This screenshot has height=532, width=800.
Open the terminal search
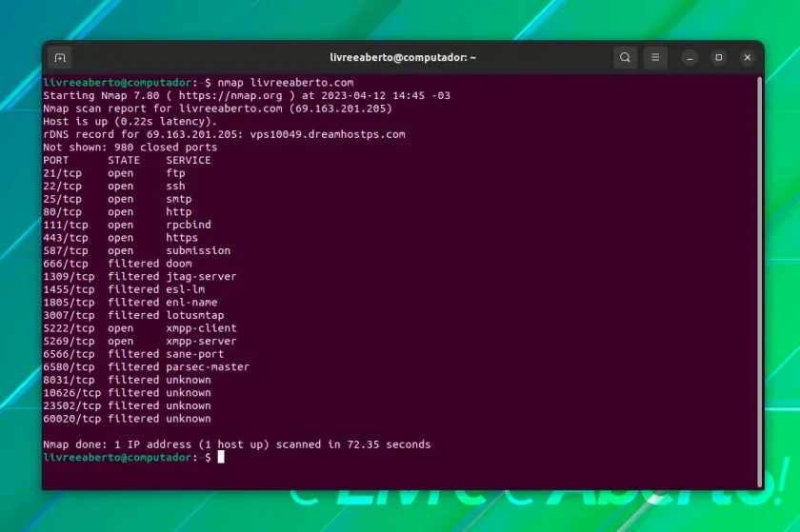(625, 58)
